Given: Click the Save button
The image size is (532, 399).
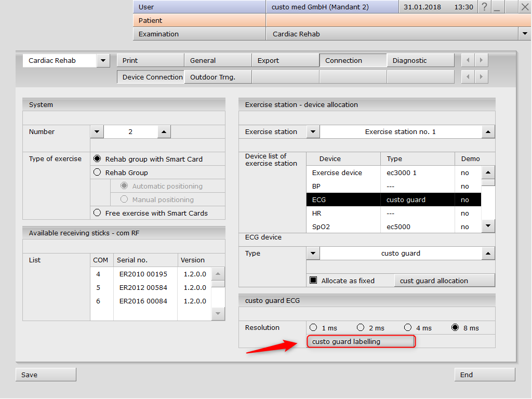Looking at the screenshot, I should click(46, 375).
